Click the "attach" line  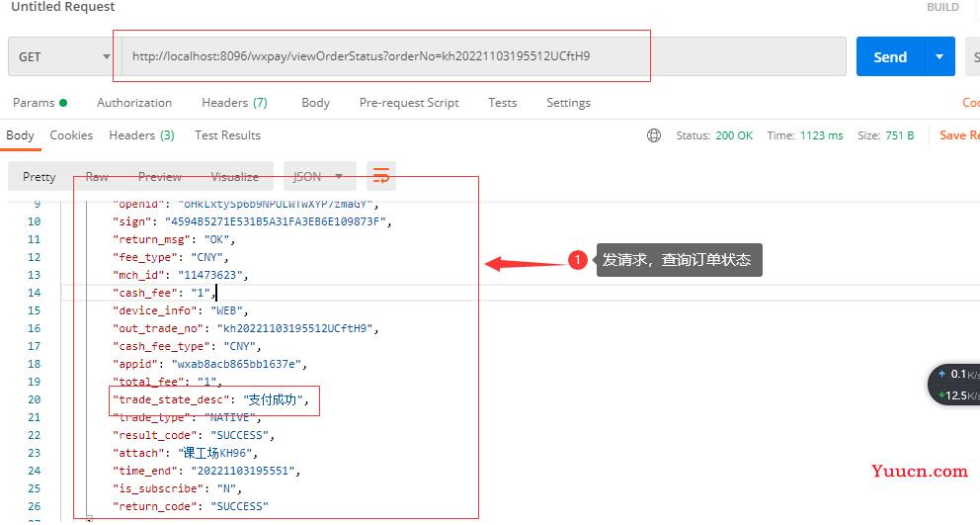(x=185, y=453)
